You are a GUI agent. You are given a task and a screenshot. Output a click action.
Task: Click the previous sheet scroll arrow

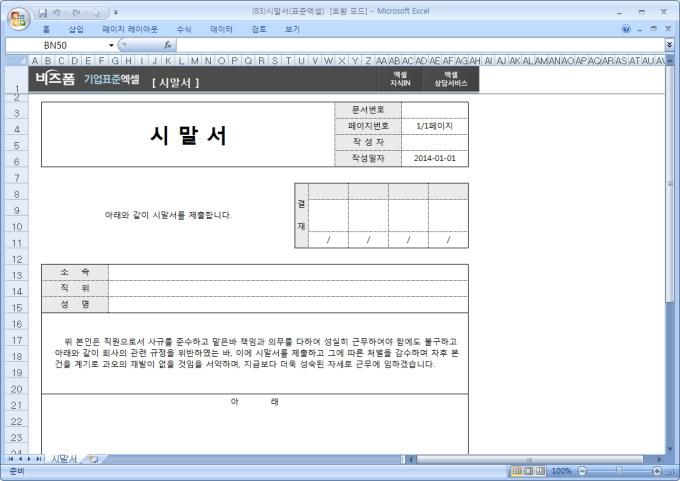(20, 459)
